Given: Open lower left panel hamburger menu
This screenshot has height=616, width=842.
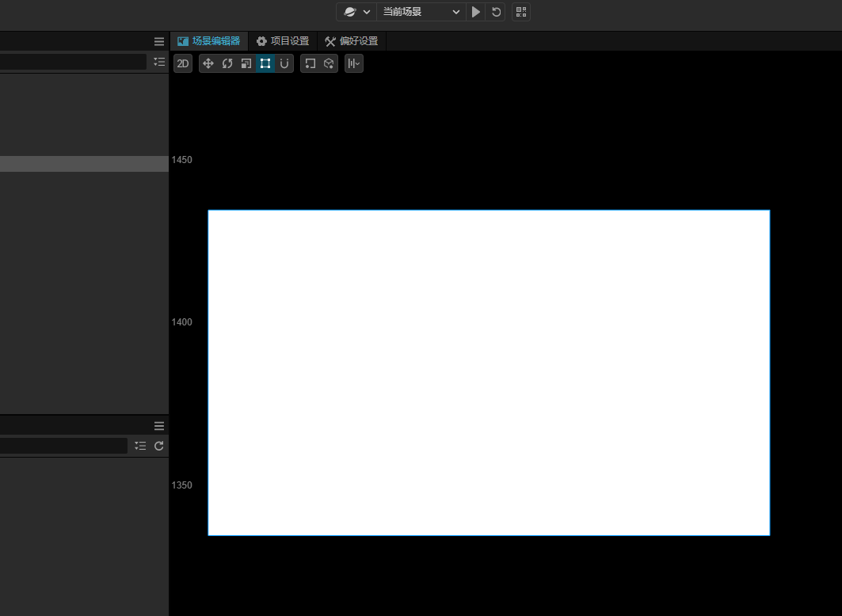Looking at the screenshot, I should 159,426.
